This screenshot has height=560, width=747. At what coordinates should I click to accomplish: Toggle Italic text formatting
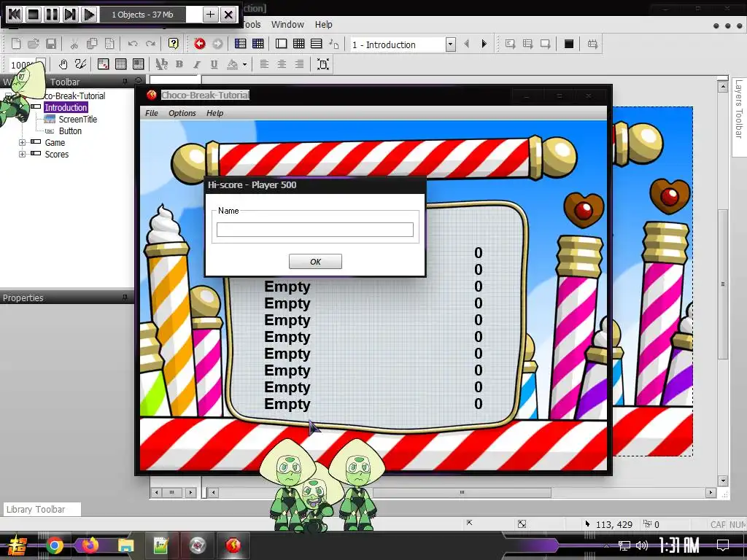pos(197,64)
